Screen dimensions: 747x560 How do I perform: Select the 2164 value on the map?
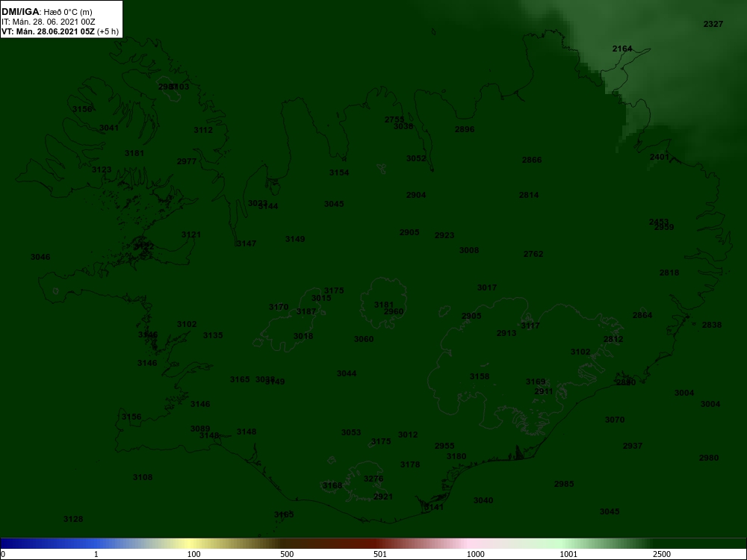[622, 49]
